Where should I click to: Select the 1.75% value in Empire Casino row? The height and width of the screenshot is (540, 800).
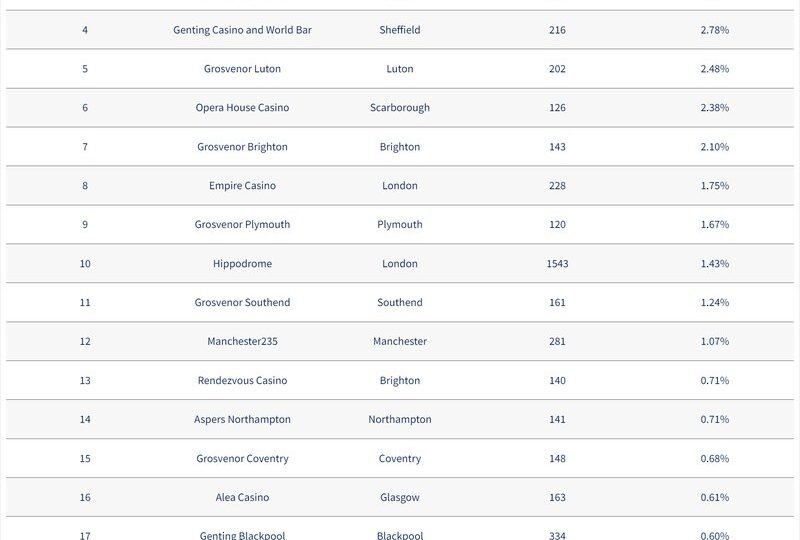(715, 185)
